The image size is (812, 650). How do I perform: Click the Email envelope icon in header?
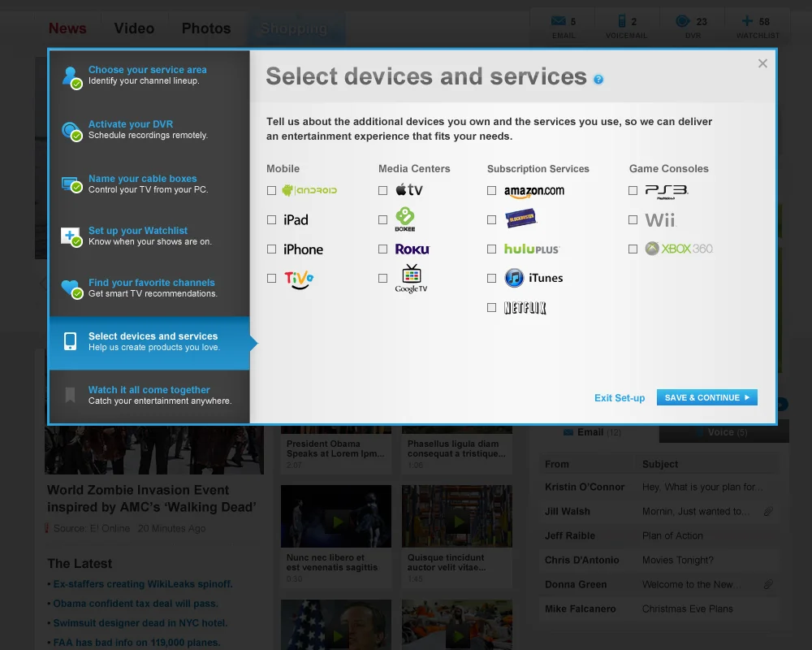coord(558,21)
